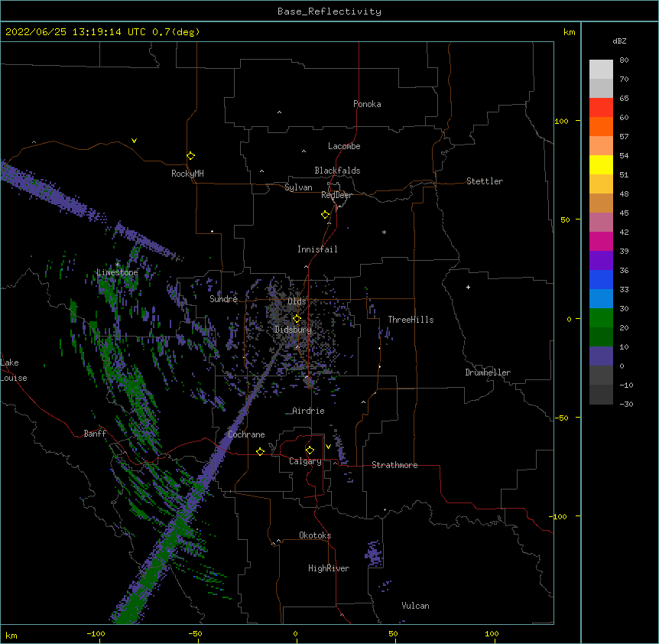Click the Didsbury town label
659x644 pixels.
pyautogui.click(x=293, y=330)
